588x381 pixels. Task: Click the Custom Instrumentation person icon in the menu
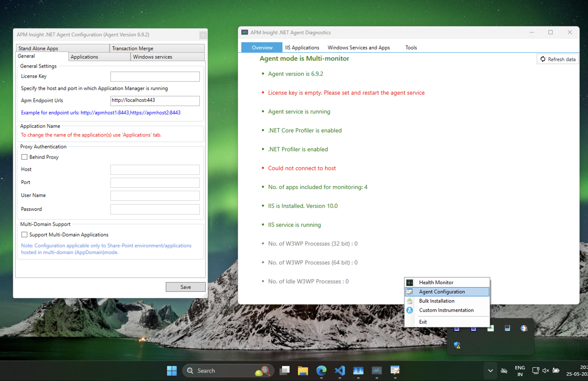409,310
